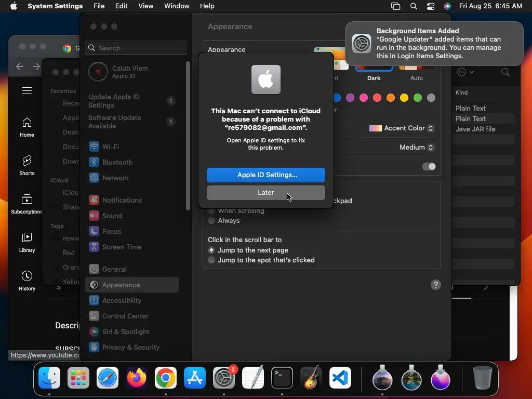Screen dimensions: 532x399
Task: Open the Apple menu
Action: click(14, 6)
